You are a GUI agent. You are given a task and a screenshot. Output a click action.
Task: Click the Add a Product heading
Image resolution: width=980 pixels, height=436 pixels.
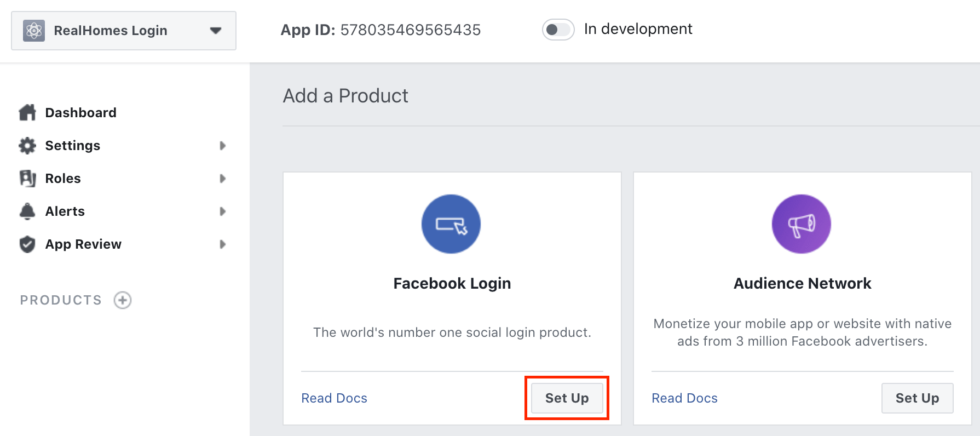pos(345,96)
